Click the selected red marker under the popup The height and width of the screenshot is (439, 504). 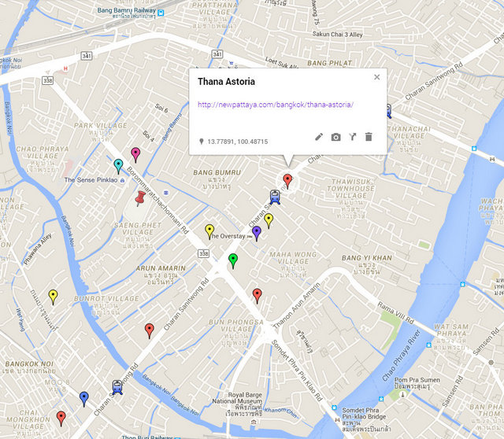(x=287, y=181)
